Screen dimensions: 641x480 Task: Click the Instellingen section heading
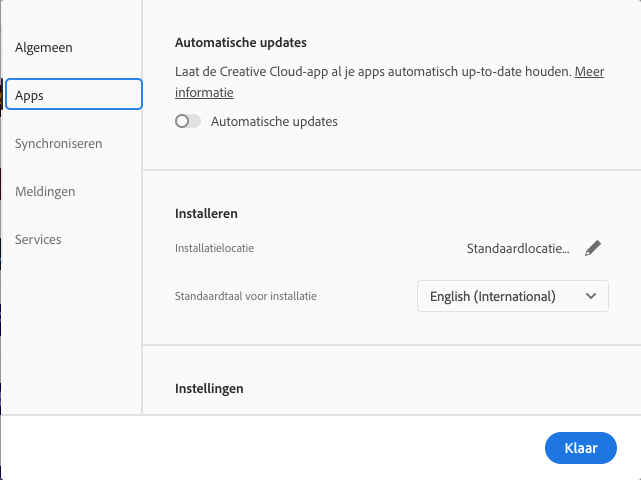pyautogui.click(x=209, y=387)
